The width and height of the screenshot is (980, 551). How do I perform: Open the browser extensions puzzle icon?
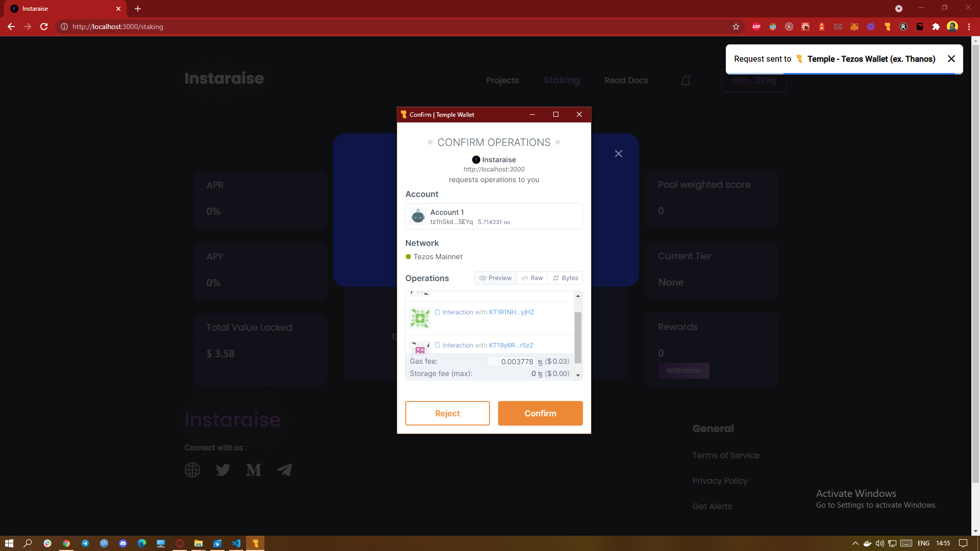pos(936,27)
